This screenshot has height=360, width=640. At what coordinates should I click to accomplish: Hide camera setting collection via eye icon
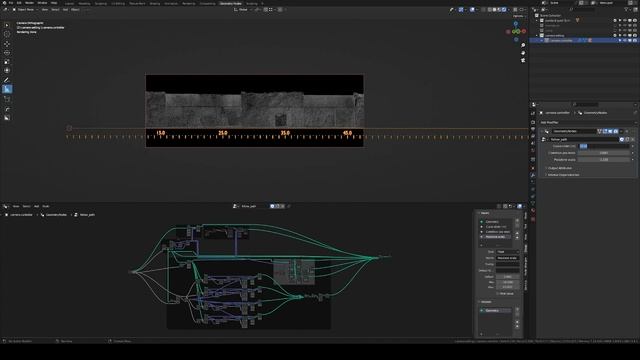point(624,36)
